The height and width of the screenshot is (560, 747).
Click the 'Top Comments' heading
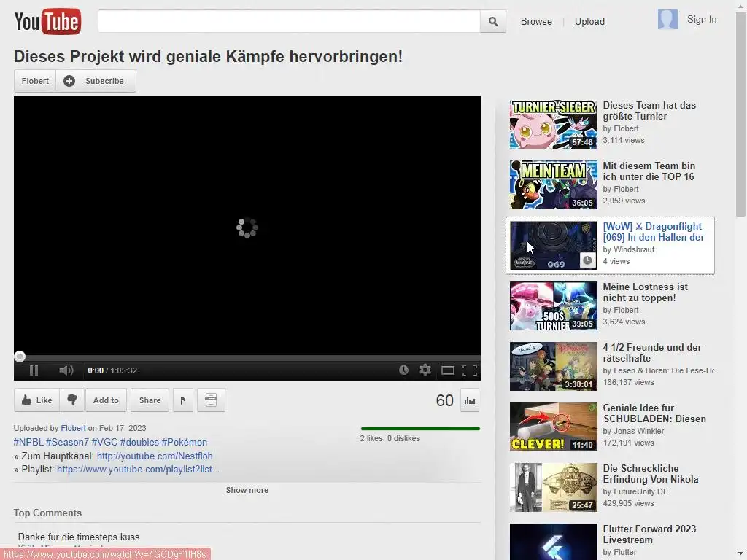[x=47, y=513]
